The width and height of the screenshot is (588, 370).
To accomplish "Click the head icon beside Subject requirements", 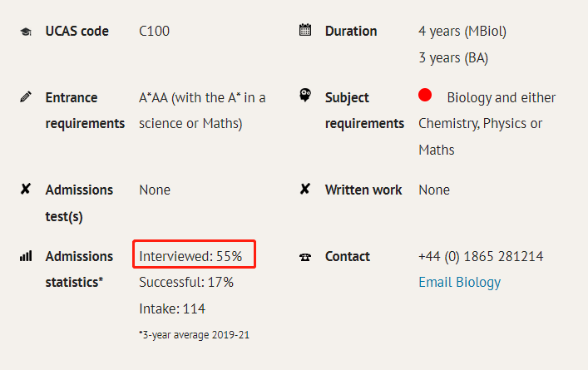I will click(x=305, y=96).
